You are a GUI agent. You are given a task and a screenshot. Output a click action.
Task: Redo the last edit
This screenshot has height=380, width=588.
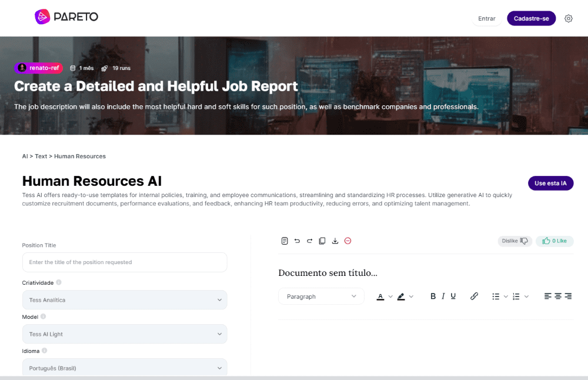pyautogui.click(x=309, y=241)
